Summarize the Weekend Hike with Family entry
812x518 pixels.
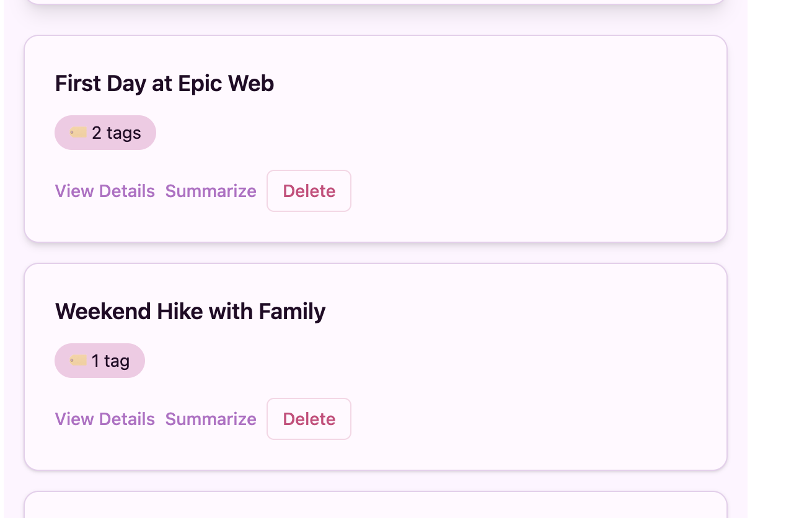coord(211,419)
